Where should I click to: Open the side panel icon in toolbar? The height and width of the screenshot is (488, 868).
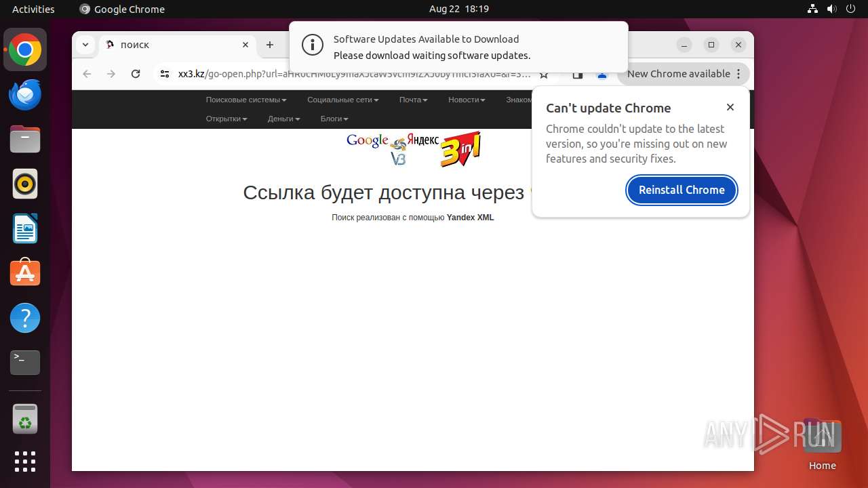tap(578, 74)
